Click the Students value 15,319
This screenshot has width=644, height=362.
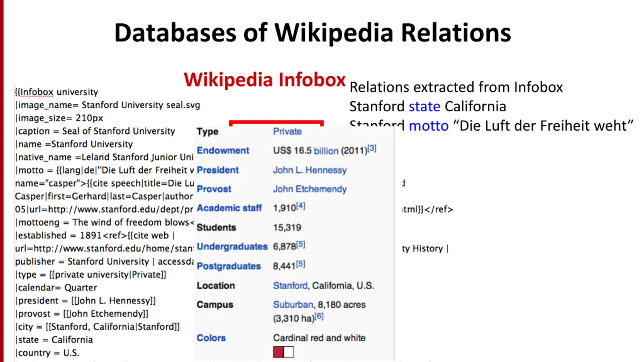point(287,228)
